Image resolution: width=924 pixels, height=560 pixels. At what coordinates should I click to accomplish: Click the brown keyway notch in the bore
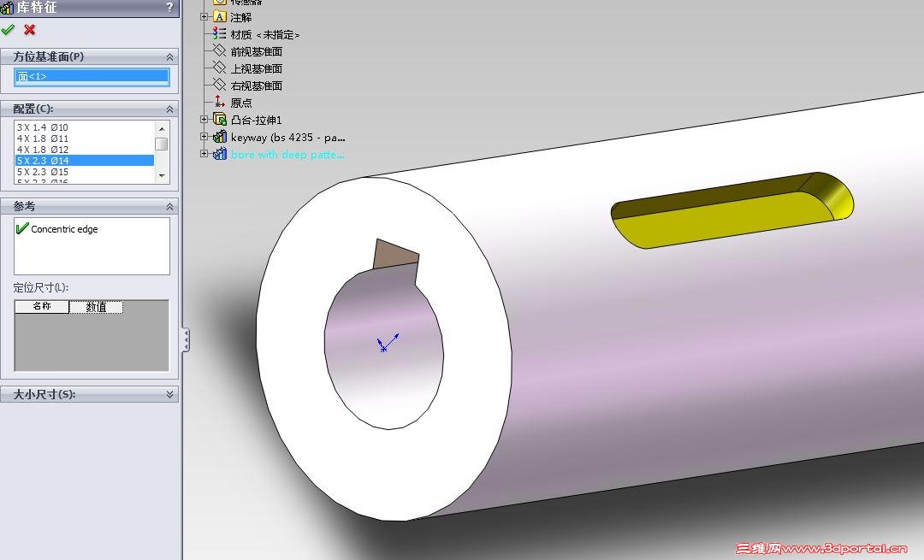click(396, 255)
